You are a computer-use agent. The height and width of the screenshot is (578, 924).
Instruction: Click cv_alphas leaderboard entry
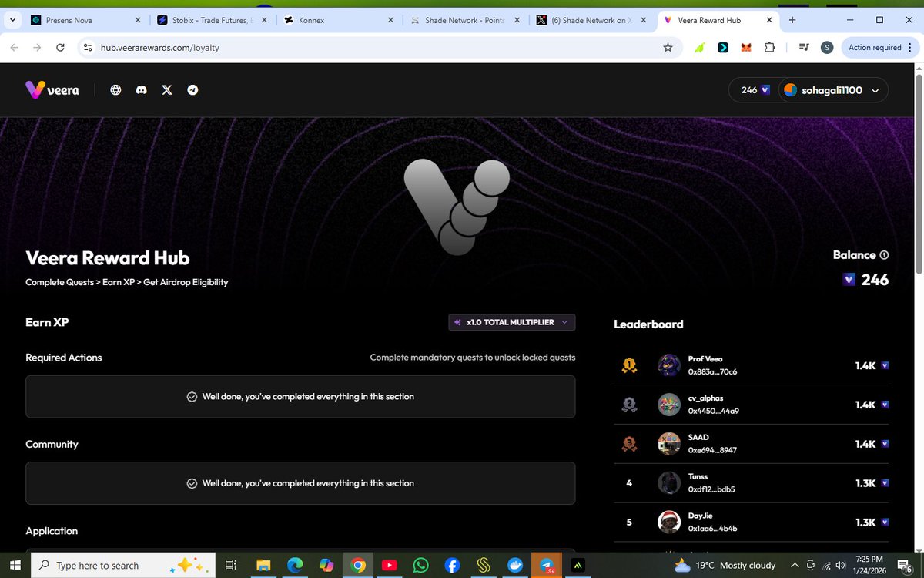(x=752, y=405)
